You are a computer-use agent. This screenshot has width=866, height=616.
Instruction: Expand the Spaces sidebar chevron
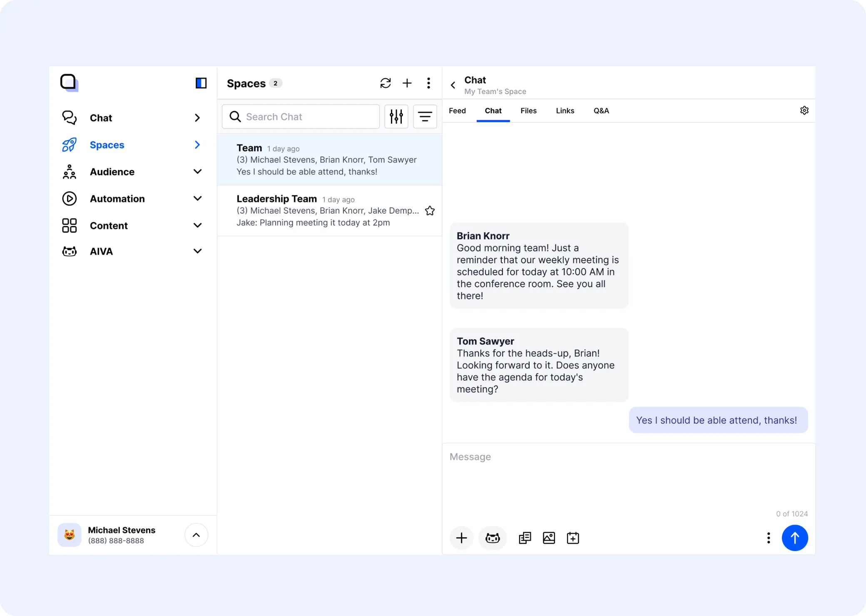click(x=197, y=144)
